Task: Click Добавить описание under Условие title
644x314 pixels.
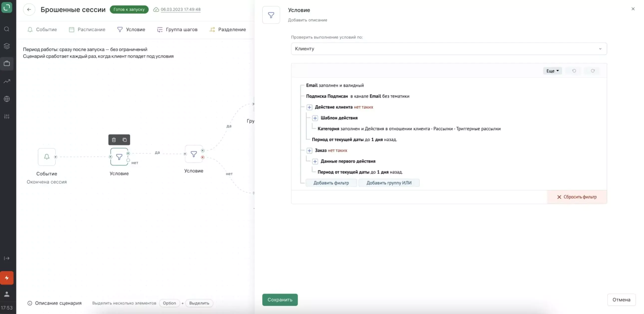Action: pyautogui.click(x=307, y=20)
